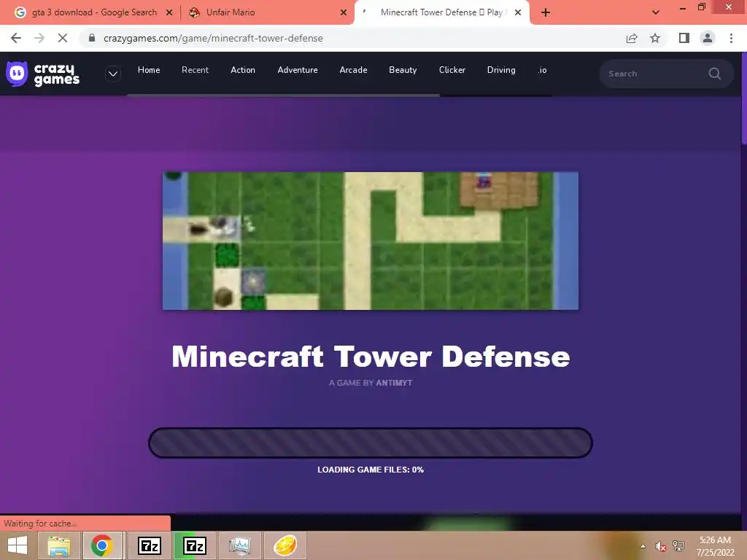
Task: Toggle the Chrome side panel
Action: [684, 38]
